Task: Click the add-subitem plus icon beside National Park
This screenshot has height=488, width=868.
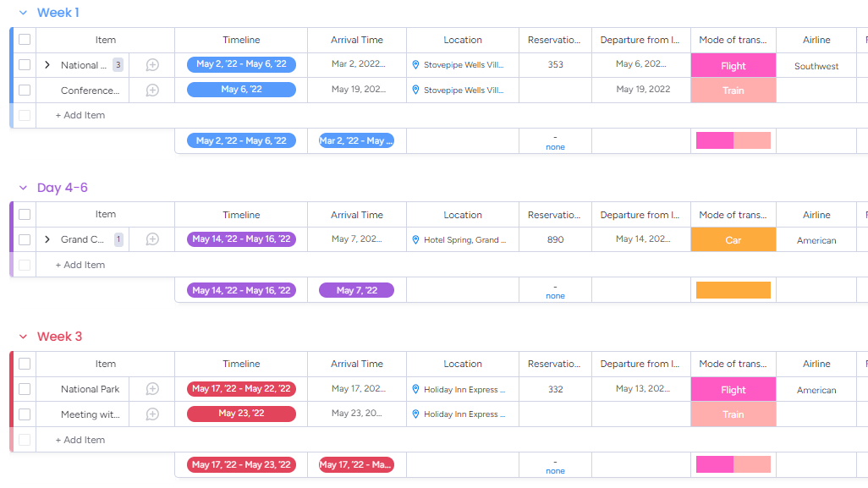Action: [151, 389]
